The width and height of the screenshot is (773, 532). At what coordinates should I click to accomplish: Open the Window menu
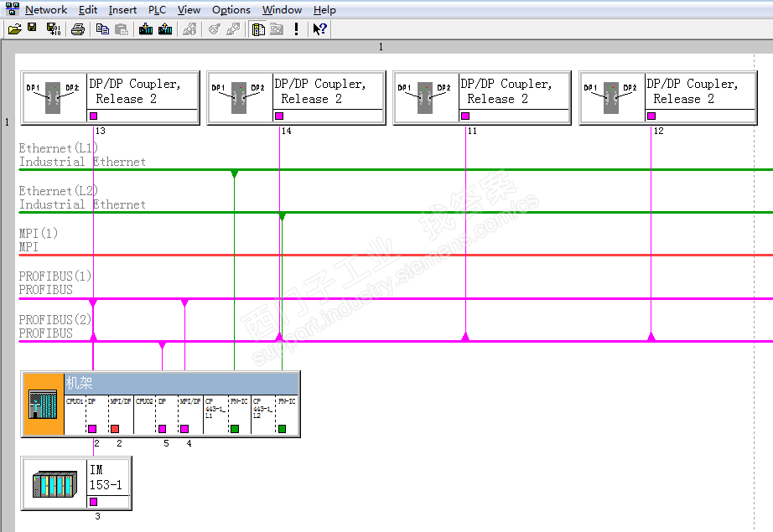point(282,10)
